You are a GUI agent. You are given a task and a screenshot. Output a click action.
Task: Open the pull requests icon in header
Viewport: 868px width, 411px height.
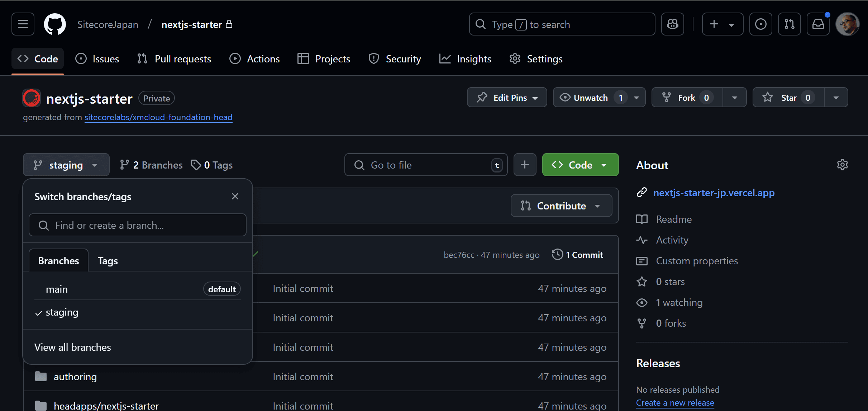tap(789, 24)
